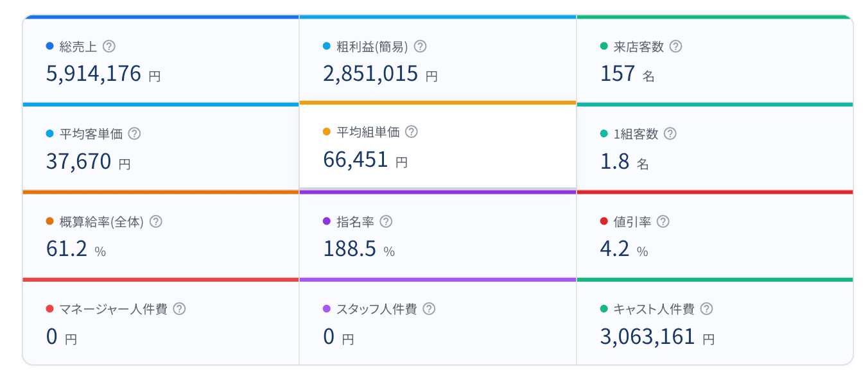868x376 pixels.
Task: Click the help icon beside 概算給率(全体)
Action: click(x=156, y=221)
